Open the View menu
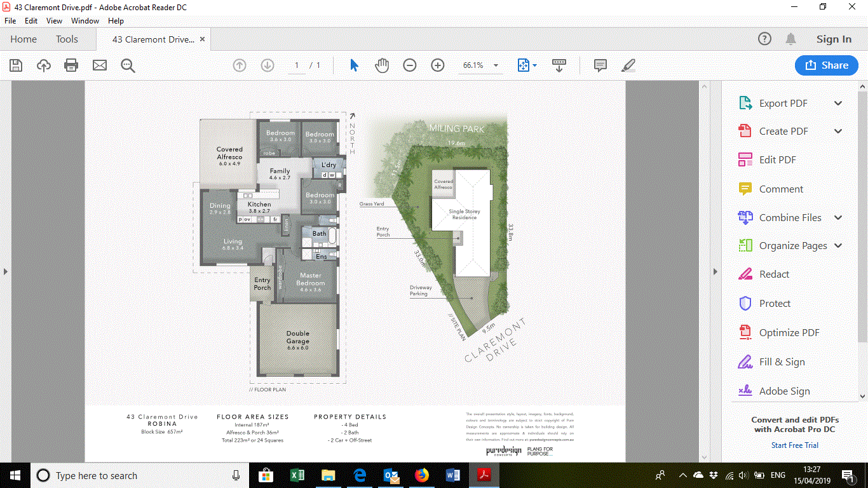Viewport: 868px width, 488px height. pos(54,21)
